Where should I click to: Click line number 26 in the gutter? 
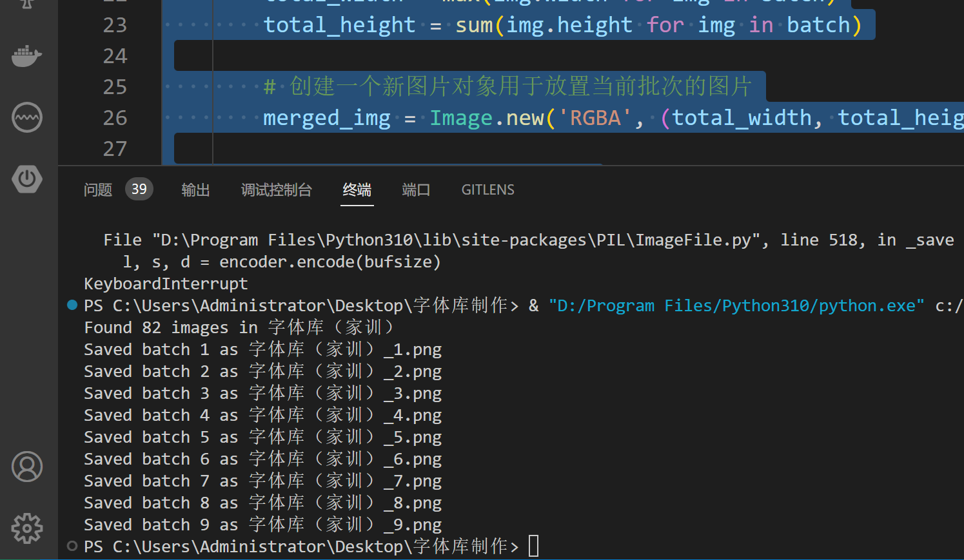pyautogui.click(x=115, y=118)
